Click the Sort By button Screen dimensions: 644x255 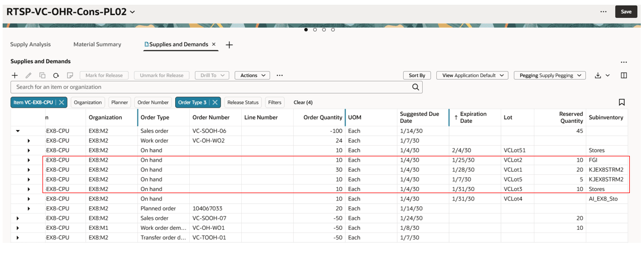417,76
